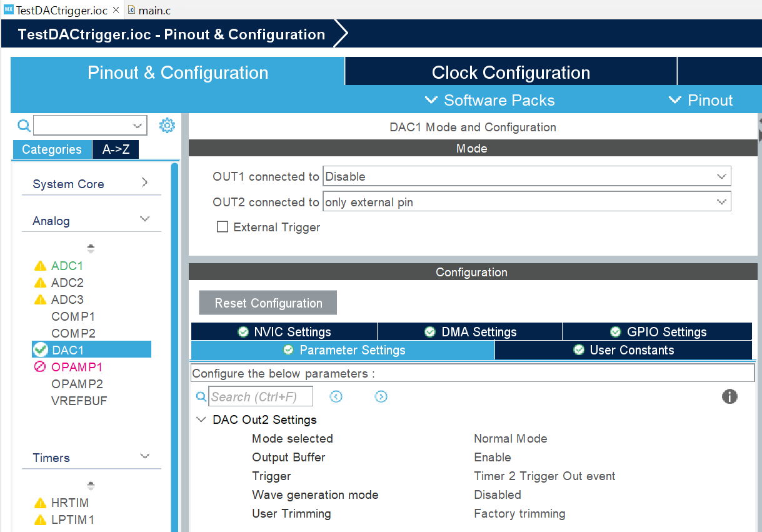The height and width of the screenshot is (532, 762).
Task: Switch to the Clock Configuration tab
Action: (x=510, y=72)
